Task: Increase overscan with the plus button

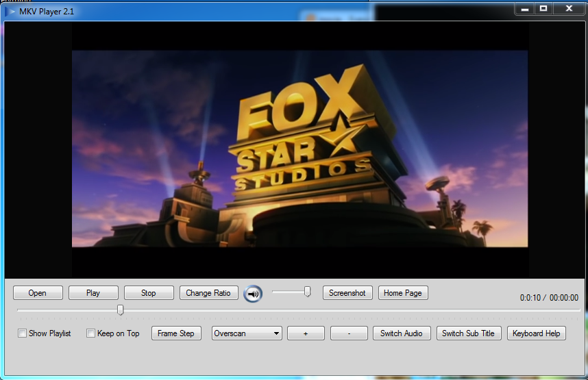Action: pos(306,333)
